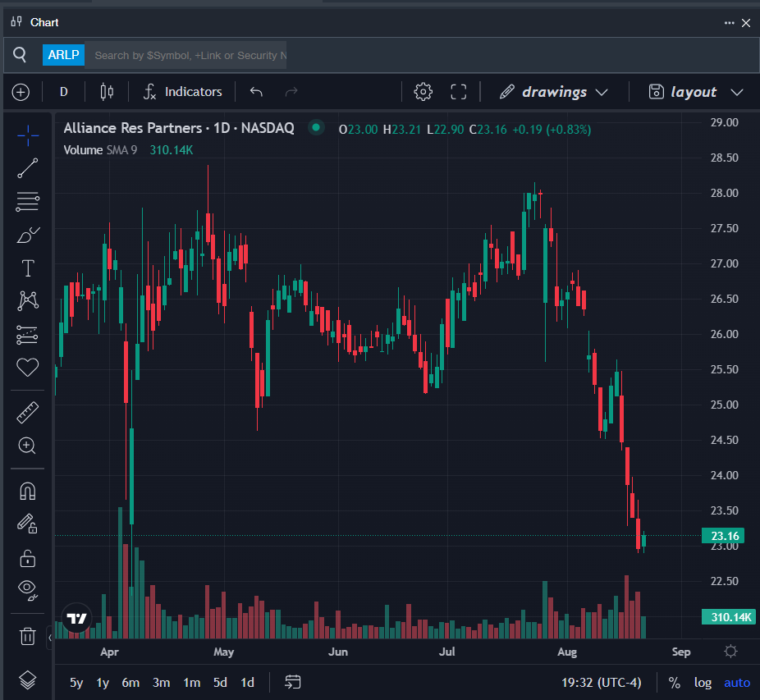Screen dimensions: 760x700
Task: Open the chart panel more options menu
Action: [x=729, y=23]
